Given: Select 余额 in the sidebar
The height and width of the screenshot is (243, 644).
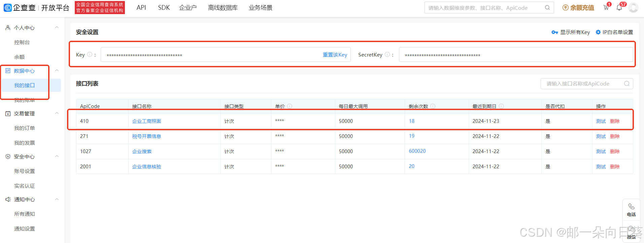Looking at the screenshot, I should point(20,57).
